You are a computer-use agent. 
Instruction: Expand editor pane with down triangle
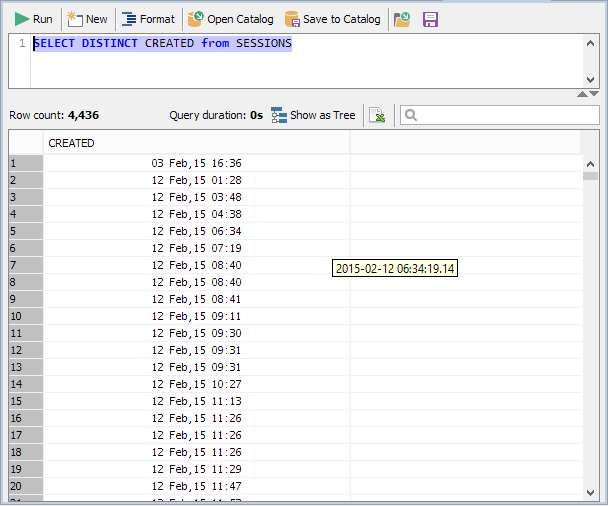pos(594,94)
